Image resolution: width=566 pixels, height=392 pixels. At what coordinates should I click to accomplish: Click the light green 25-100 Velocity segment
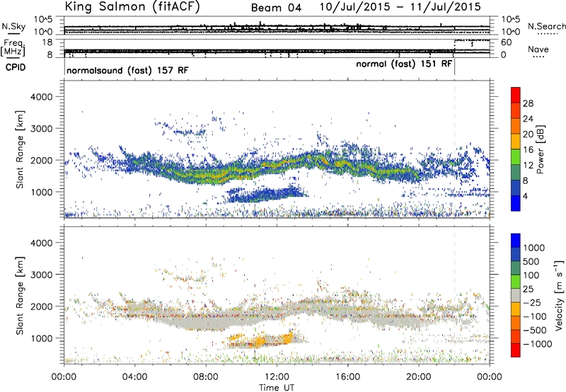click(x=516, y=281)
